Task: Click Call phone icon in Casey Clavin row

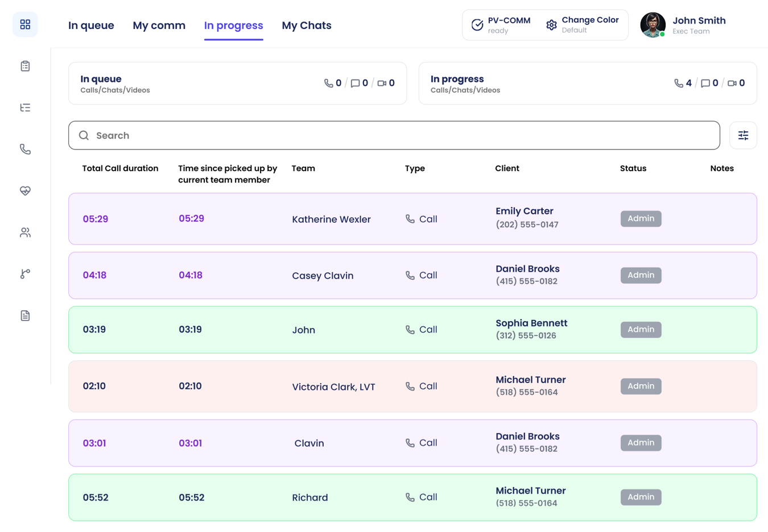Action: (410, 275)
